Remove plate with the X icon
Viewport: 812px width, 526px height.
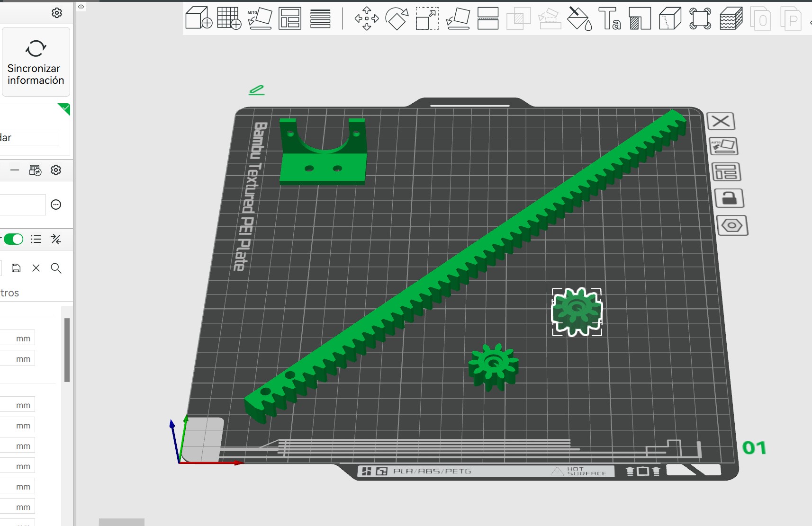point(721,121)
